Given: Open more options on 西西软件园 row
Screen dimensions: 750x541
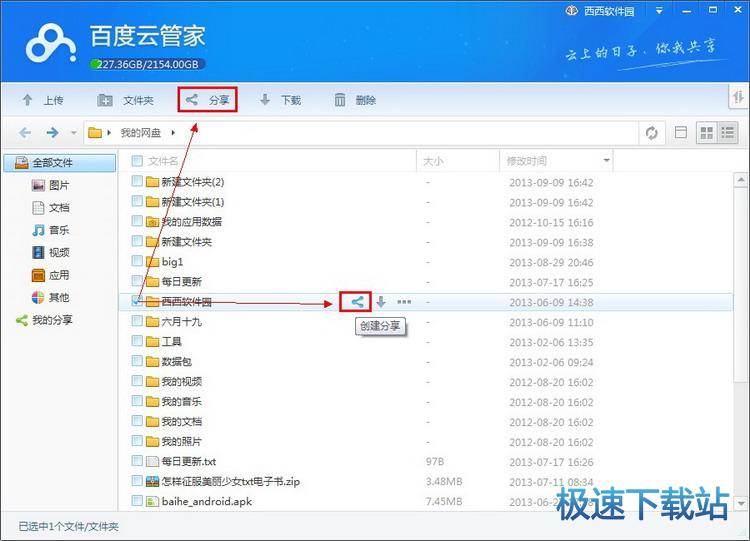Looking at the screenshot, I should click(x=404, y=302).
